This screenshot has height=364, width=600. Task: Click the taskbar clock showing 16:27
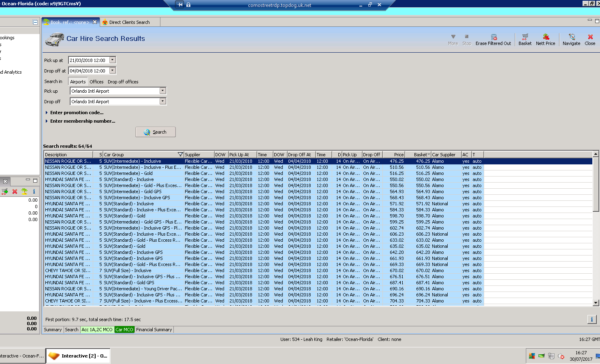[581, 353]
